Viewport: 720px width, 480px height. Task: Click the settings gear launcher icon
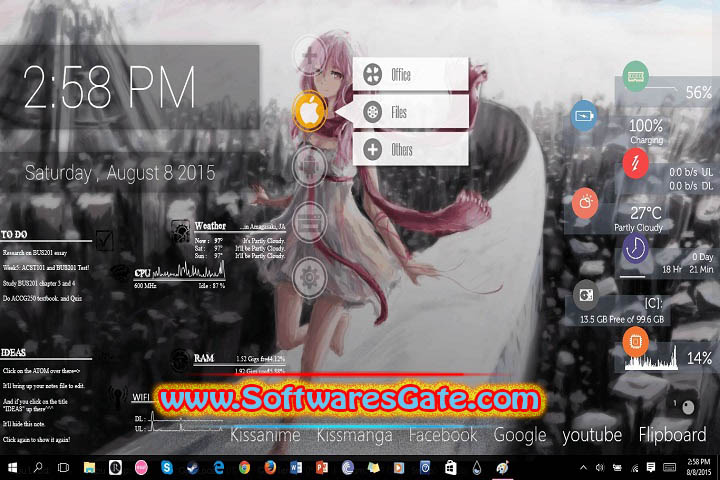(309, 277)
